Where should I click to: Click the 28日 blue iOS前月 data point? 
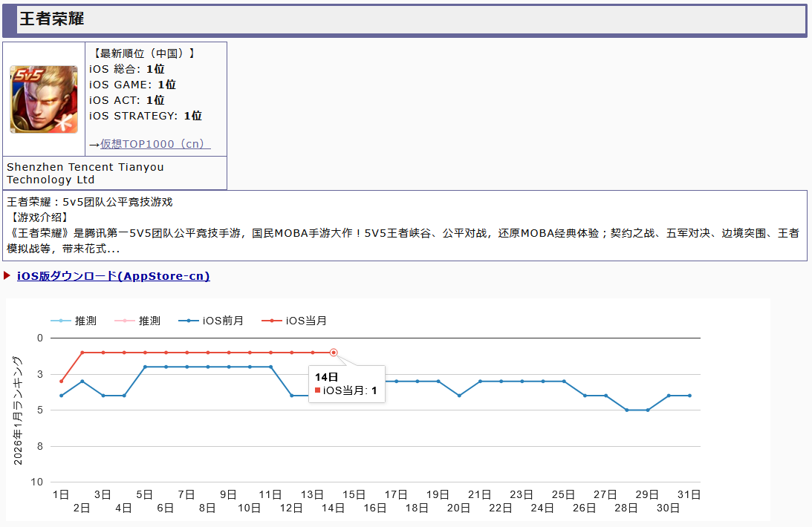point(626,410)
